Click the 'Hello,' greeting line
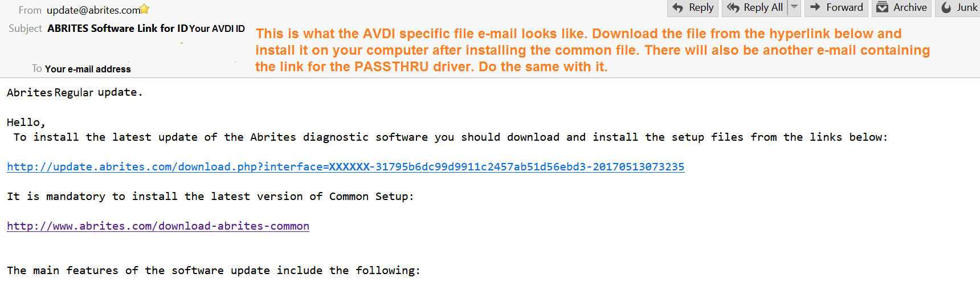This screenshot has width=980, height=302. [x=26, y=123]
